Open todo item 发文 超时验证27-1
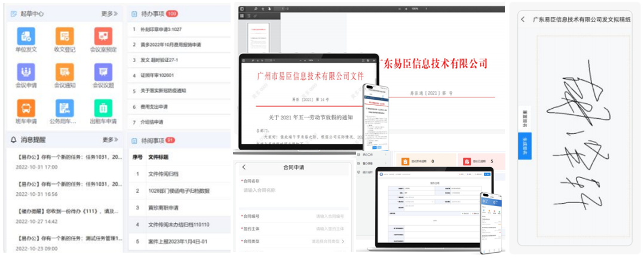Image resolution: width=644 pixels, height=258 pixels. point(179,60)
